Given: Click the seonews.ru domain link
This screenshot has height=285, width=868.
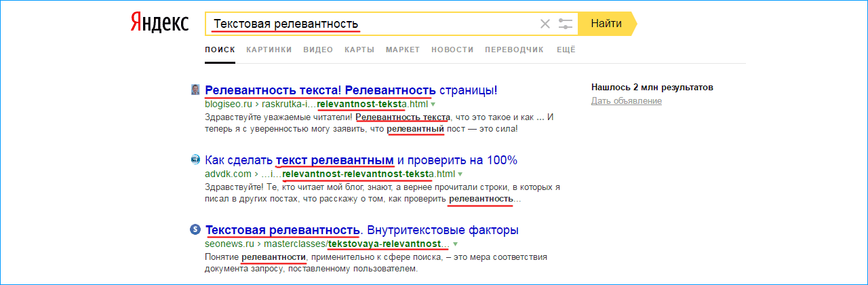Looking at the screenshot, I should coord(230,243).
